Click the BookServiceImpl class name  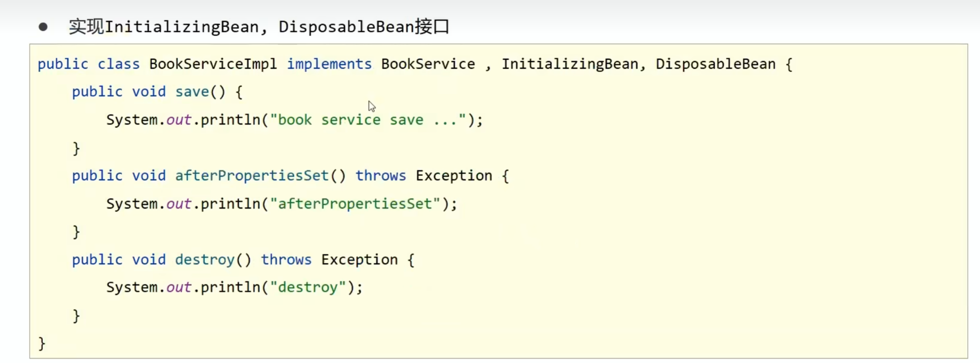pos(213,64)
